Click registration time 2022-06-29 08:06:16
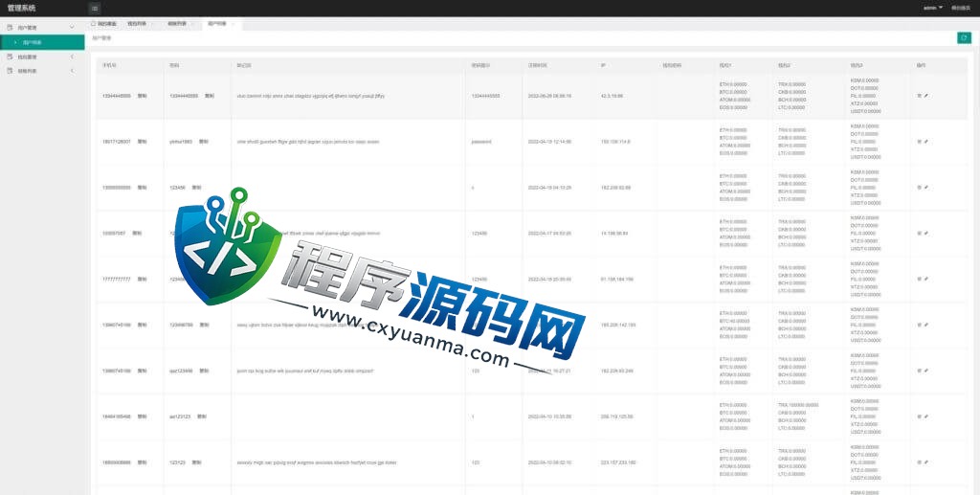 [x=549, y=96]
